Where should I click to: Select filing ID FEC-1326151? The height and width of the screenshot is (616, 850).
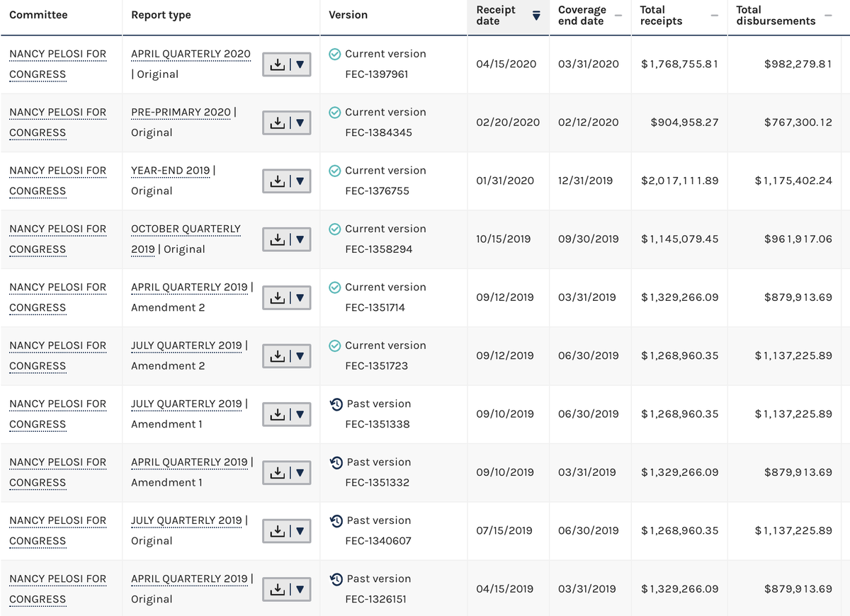coord(375,599)
